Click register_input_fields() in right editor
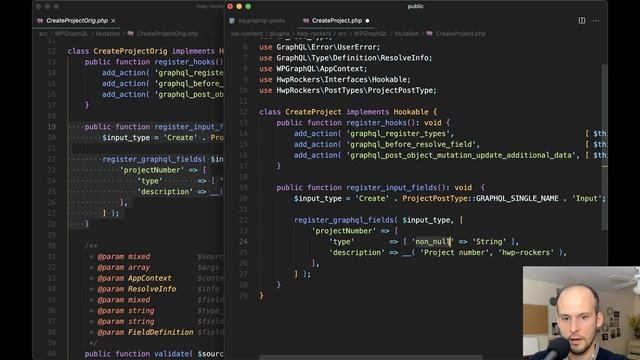Screen dimensions: 640x360 [396, 187]
